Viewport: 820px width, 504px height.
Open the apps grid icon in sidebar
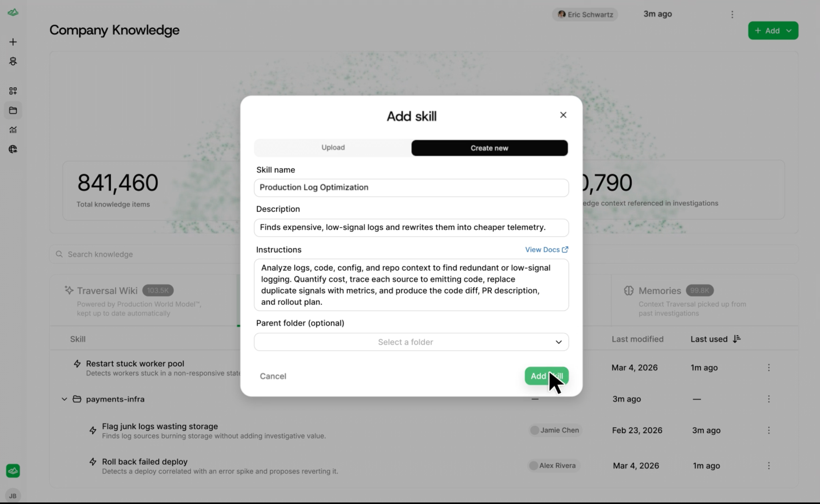tap(13, 91)
